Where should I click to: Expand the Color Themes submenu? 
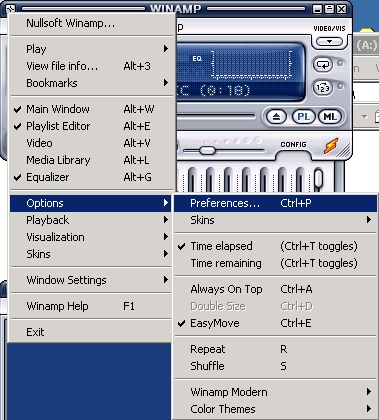click(275, 409)
